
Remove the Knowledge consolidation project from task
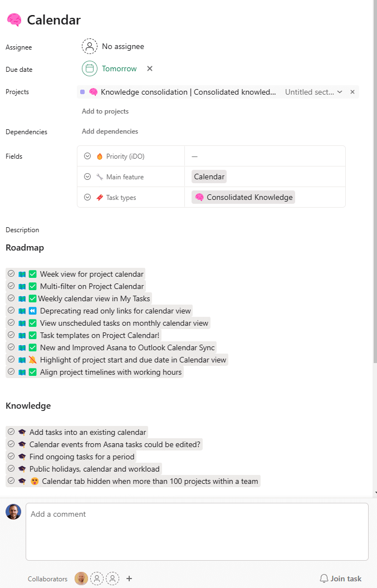(352, 92)
